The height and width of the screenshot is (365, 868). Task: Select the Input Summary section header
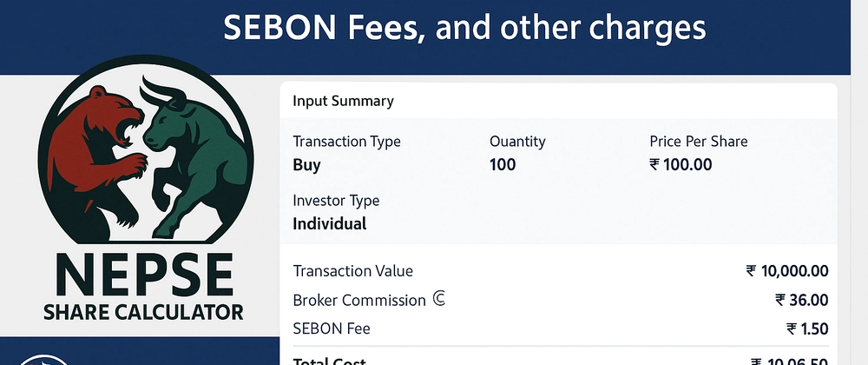click(x=343, y=101)
